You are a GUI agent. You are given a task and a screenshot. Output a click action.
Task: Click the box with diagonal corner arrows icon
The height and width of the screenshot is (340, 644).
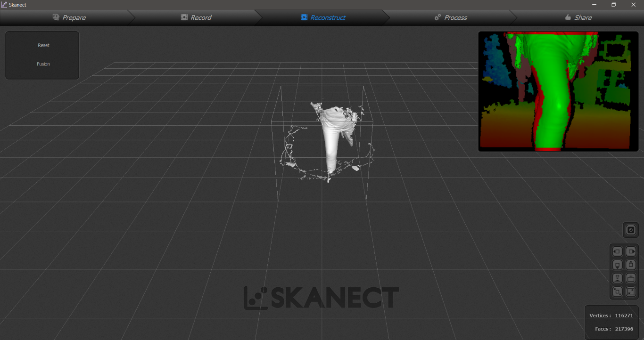point(618,292)
